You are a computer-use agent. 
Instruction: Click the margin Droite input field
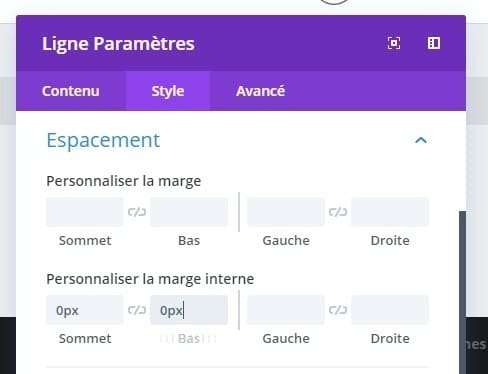click(x=390, y=212)
